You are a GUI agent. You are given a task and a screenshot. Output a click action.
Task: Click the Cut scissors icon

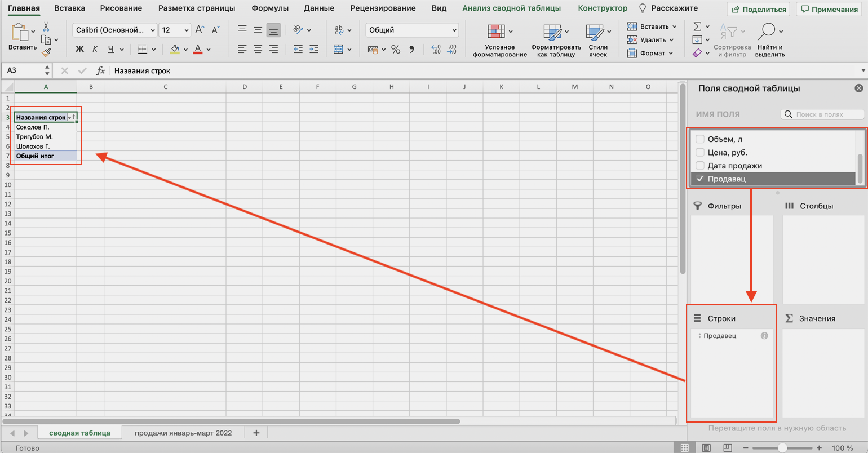[x=46, y=26]
